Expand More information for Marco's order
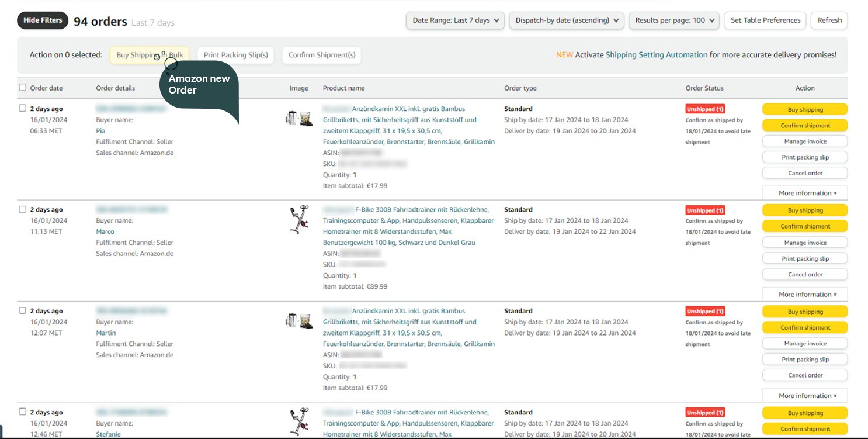Viewport: 868px width, 439px height. click(804, 294)
